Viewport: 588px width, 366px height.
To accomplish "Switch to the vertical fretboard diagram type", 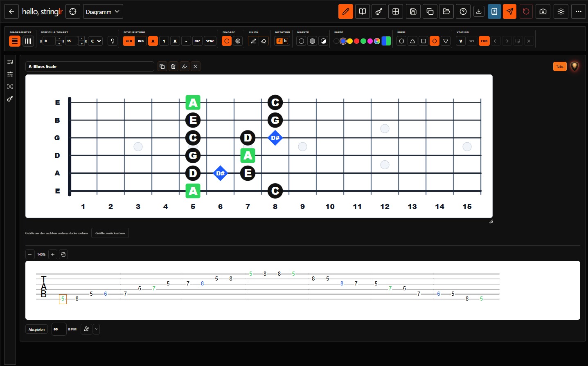I will [x=28, y=41].
